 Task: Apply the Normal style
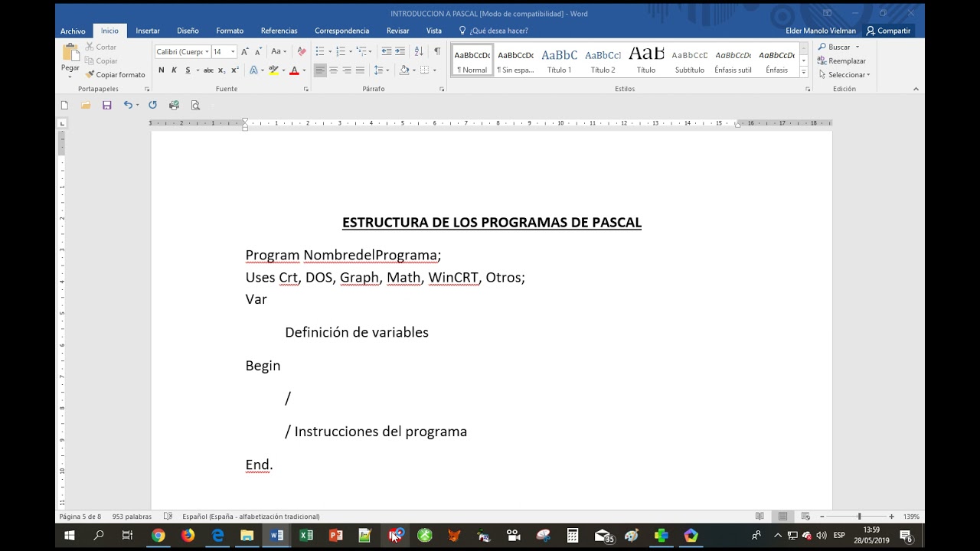tap(472, 60)
